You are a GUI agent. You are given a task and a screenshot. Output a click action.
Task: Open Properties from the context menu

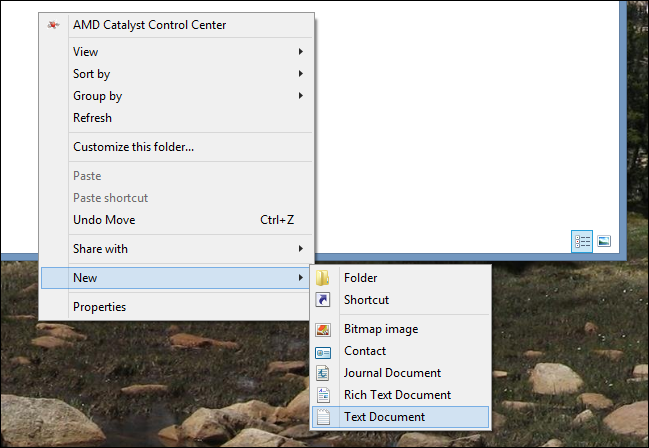point(99,307)
